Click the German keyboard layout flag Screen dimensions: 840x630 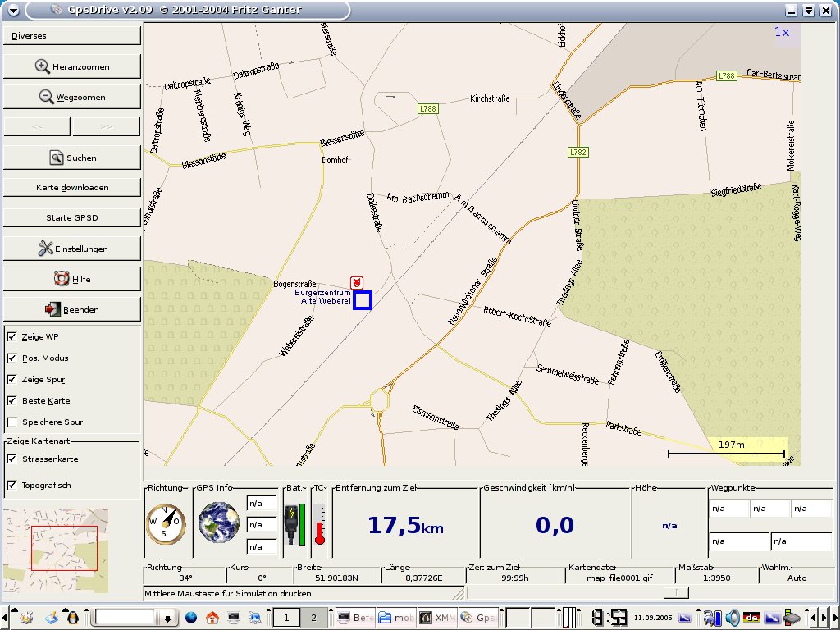(x=751, y=618)
